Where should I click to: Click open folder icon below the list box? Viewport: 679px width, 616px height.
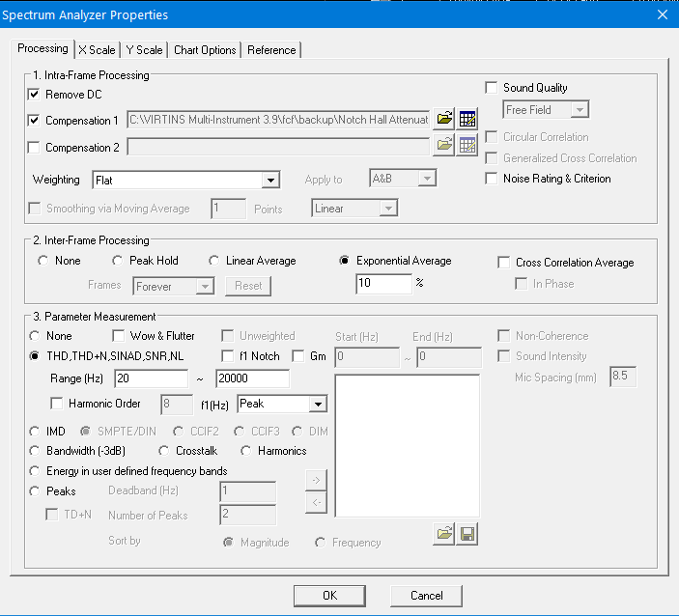[x=444, y=533]
